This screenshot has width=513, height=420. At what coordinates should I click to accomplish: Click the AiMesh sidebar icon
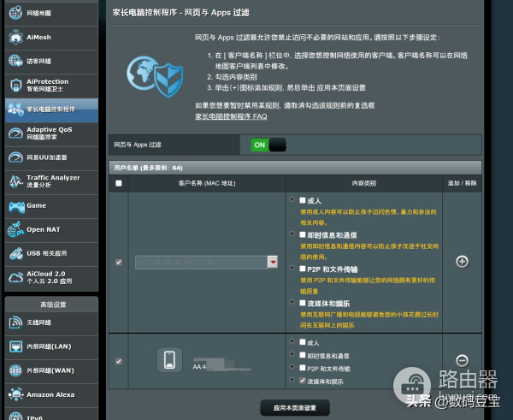(15, 37)
